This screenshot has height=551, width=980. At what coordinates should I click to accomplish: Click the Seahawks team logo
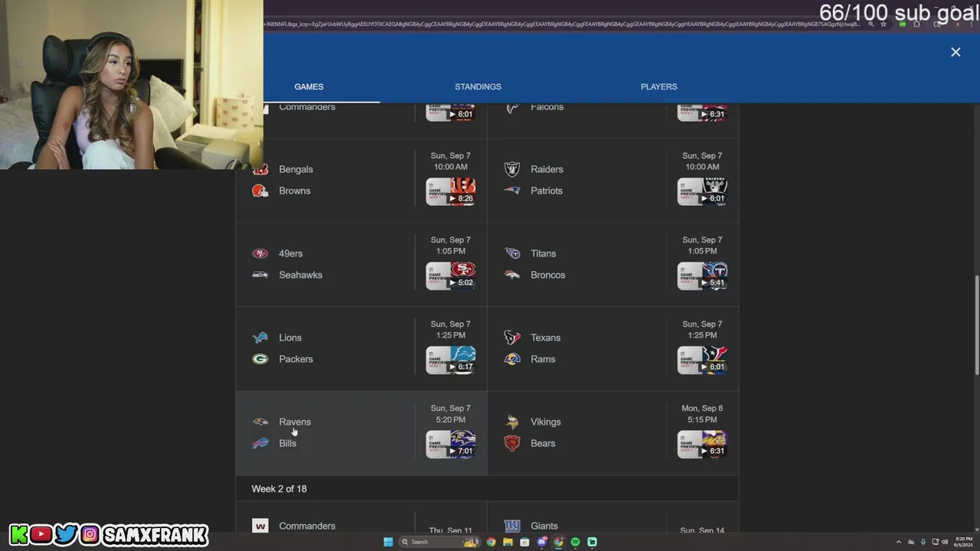point(260,275)
